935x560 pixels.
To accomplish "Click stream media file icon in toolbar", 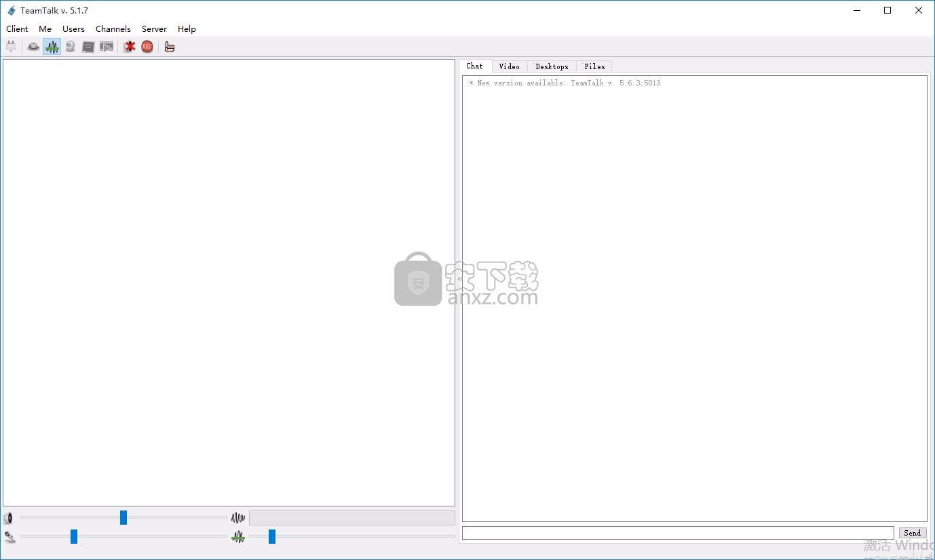I will tap(107, 47).
